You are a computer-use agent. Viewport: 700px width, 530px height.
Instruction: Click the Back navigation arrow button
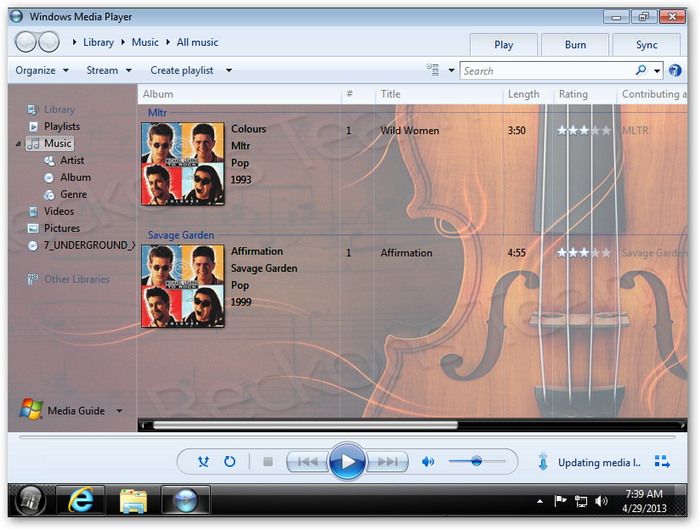pyautogui.click(x=26, y=42)
